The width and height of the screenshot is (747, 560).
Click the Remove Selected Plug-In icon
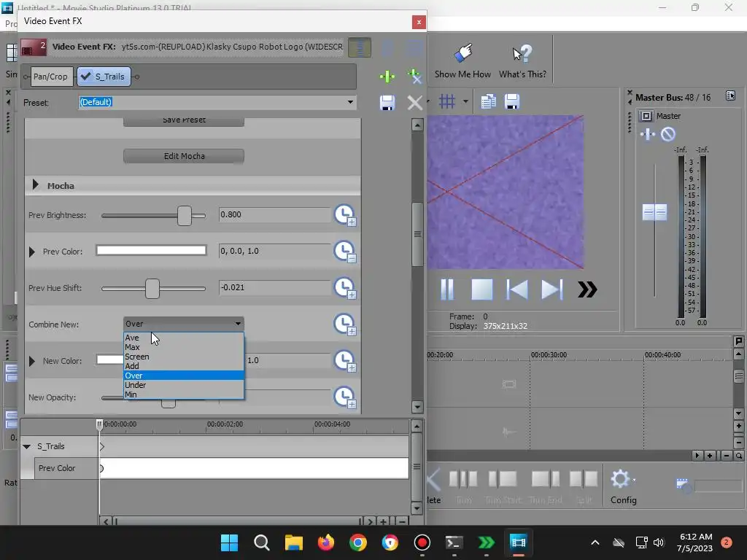point(415,76)
